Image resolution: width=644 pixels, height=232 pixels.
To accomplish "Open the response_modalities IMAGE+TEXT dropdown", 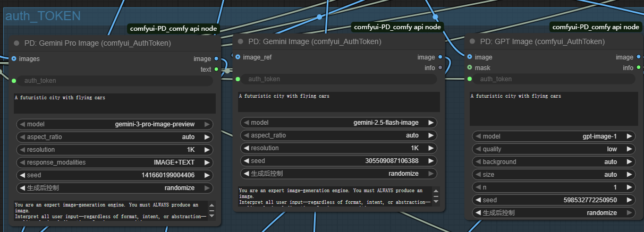I will click(115, 162).
